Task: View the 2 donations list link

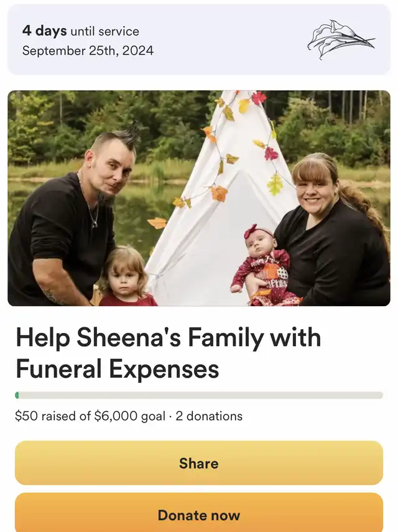Action: (x=209, y=416)
